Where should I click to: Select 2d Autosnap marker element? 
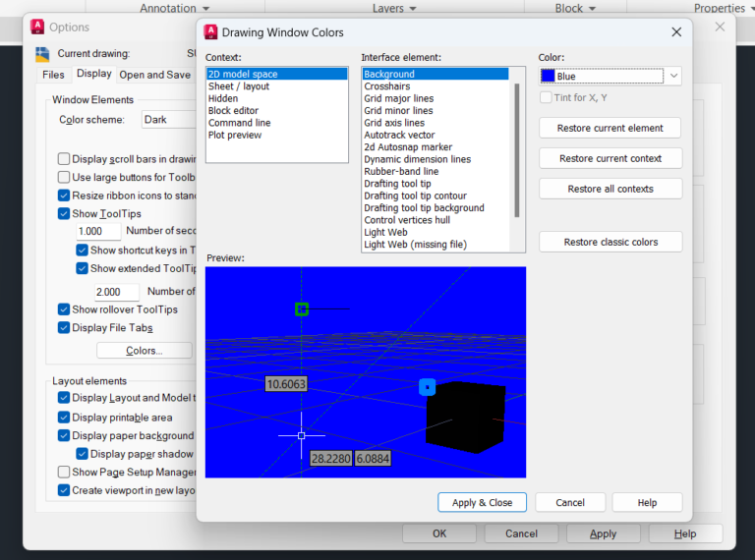pos(436,146)
